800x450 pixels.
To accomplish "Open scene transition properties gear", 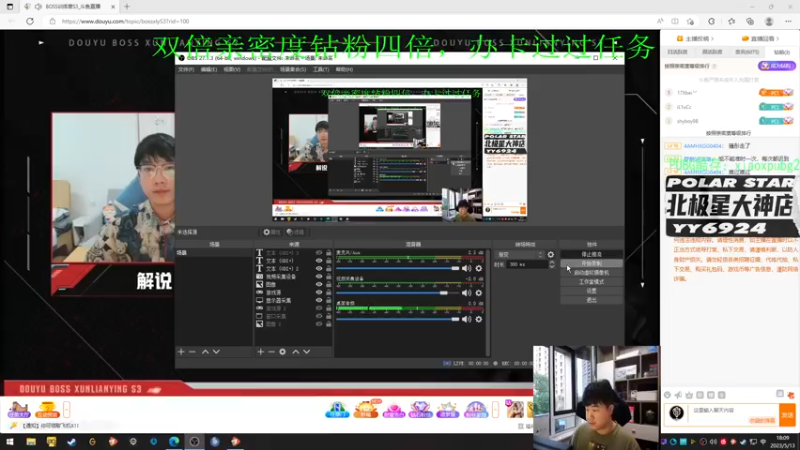I will [x=551, y=255].
